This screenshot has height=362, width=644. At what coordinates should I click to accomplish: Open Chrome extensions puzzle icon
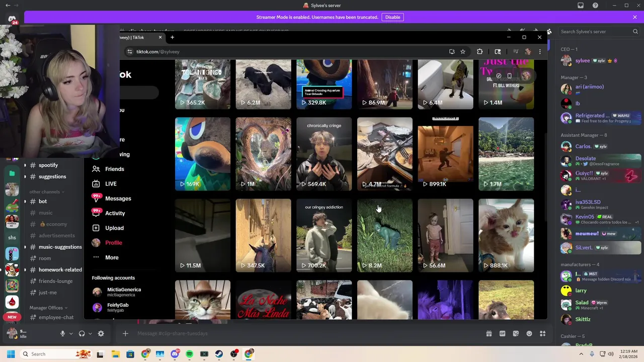479,51
